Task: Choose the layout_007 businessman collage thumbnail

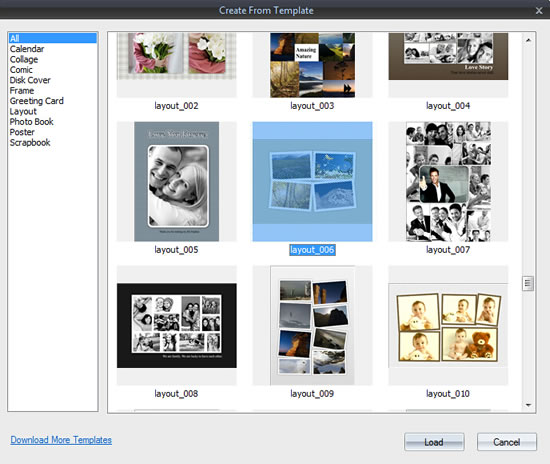Action: [448, 182]
